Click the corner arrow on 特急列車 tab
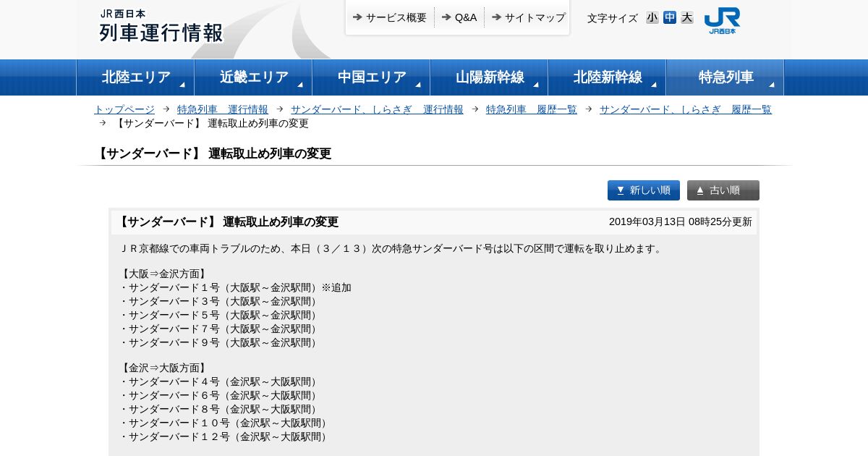The width and height of the screenshot is (868, 456). click(772, 85)
